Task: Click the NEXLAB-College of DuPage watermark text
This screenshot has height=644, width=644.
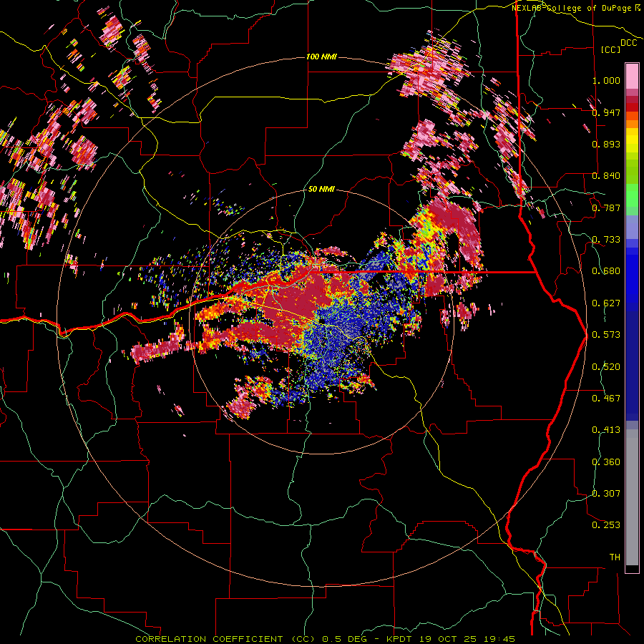Action: [577, 8]
